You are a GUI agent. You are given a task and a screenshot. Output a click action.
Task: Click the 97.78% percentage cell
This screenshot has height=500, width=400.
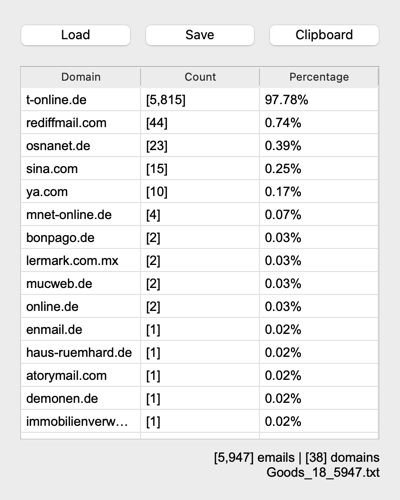tap(286, 100)
